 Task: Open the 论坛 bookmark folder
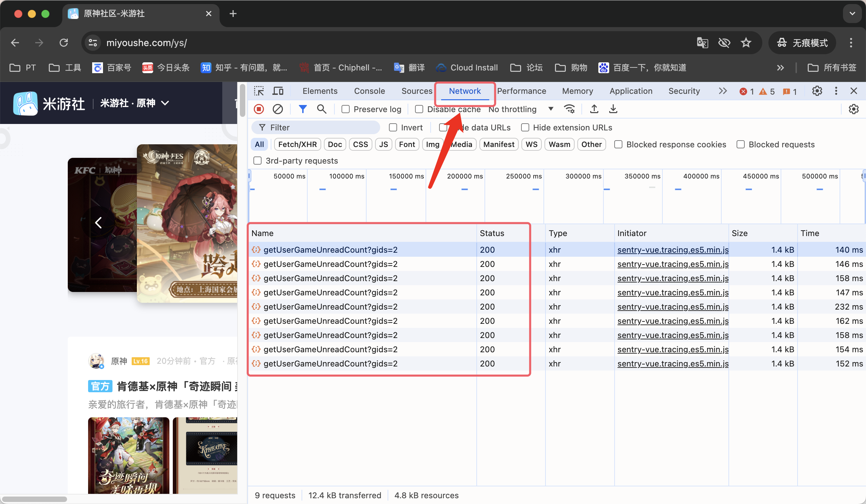[526, 68]
